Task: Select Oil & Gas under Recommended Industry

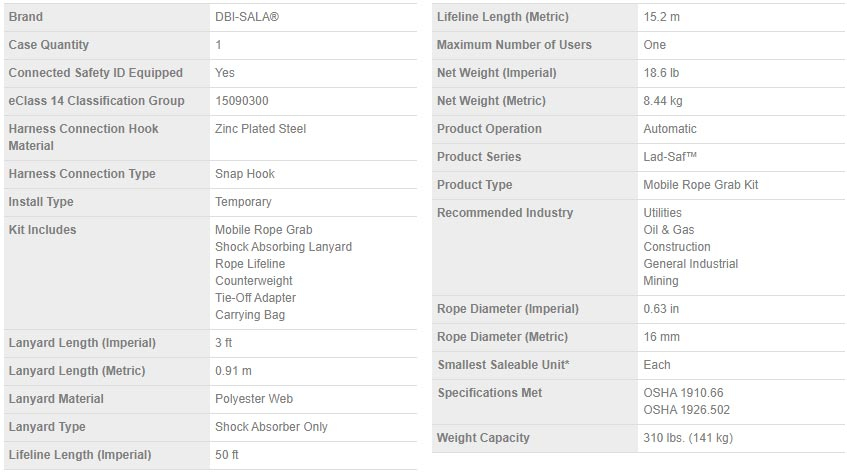Action: pyautogui.click(x=670, y=230)
